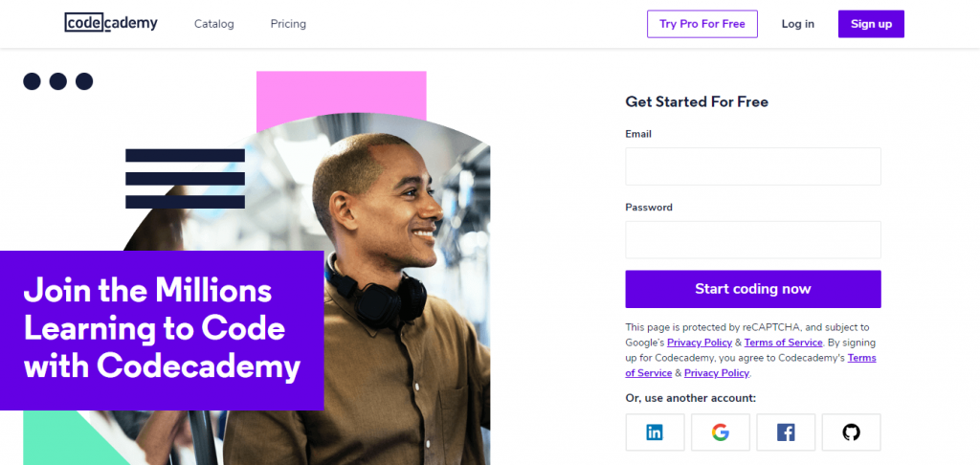Open Codecademy's Privacy Policy link
This screenshot has height=465, width=980.
(717, 373)
